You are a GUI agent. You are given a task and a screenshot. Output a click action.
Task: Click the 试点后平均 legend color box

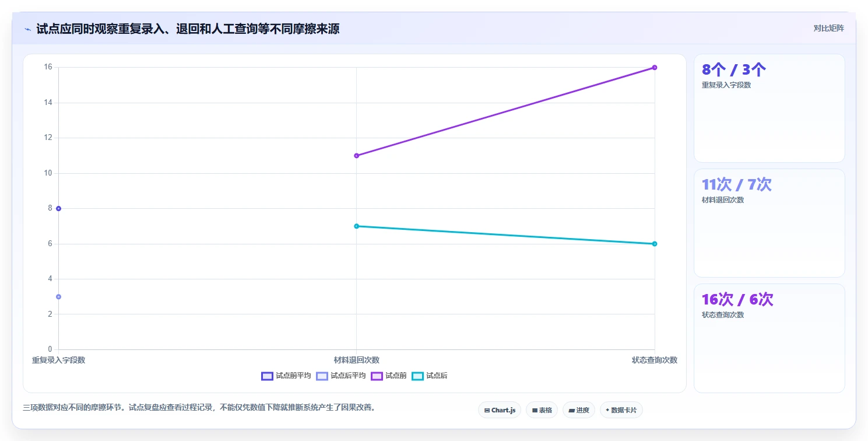(x=322, y=376)
